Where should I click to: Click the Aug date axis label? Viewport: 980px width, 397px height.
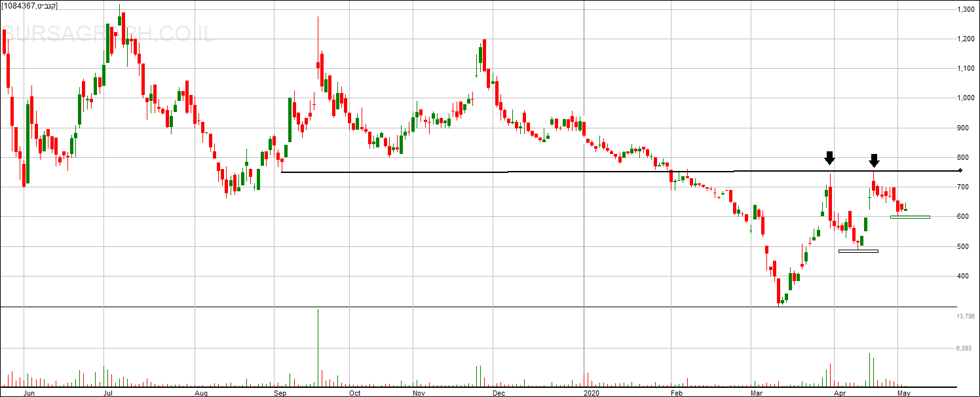coord(201,393)
